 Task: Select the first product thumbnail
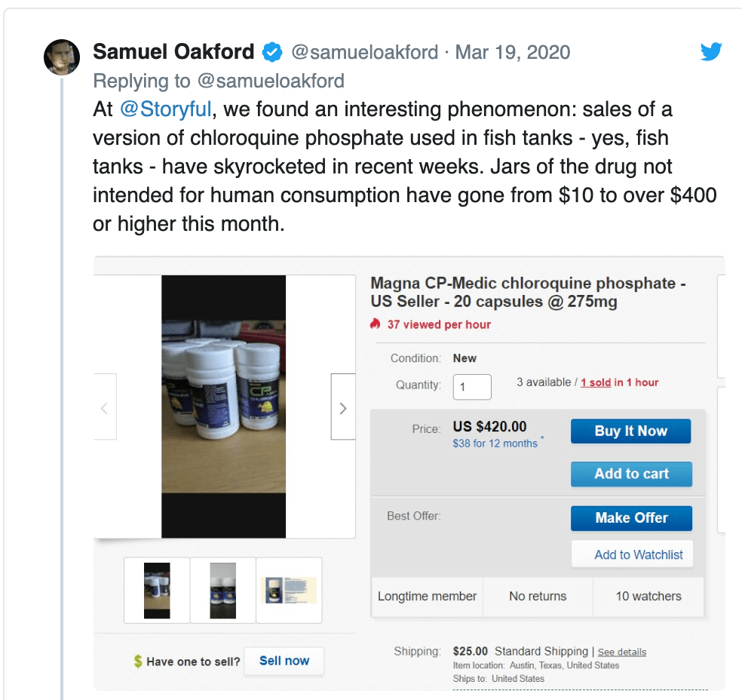[x=157, y=590]
